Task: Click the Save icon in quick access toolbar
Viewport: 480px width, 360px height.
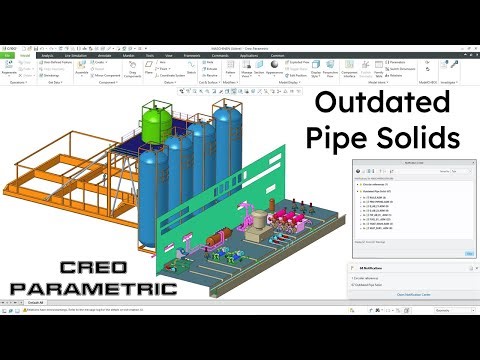Action: 36,49
